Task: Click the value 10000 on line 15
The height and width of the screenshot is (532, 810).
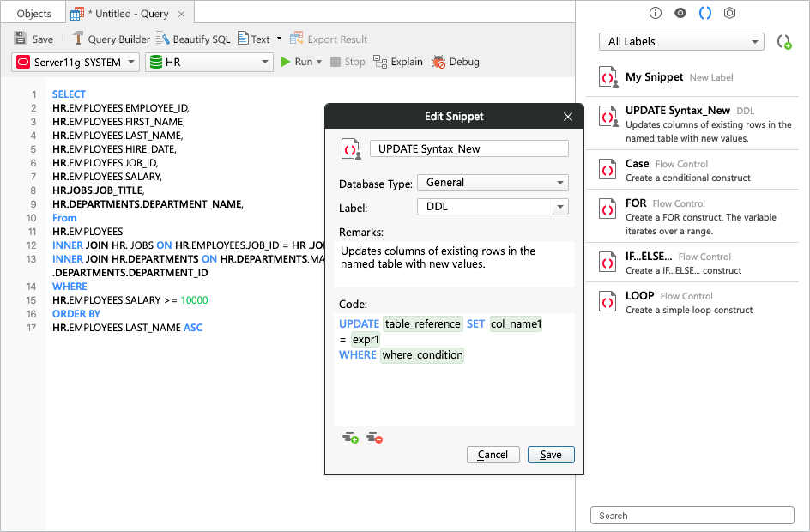Action: [194, 300]
